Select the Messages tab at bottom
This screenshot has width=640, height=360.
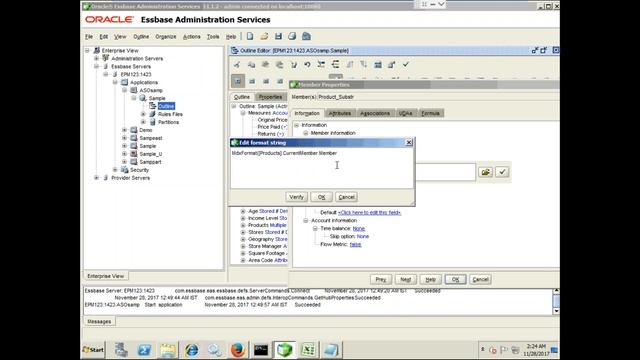[x=99, y=322]
